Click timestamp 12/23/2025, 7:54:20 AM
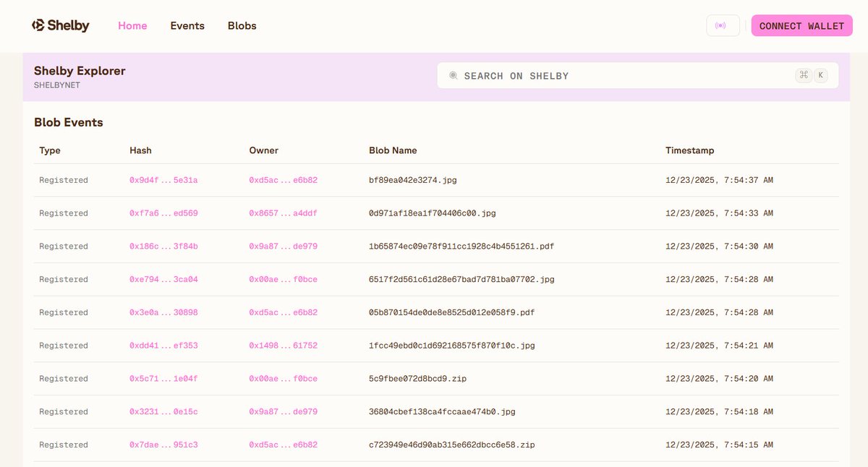 point(719,379)
